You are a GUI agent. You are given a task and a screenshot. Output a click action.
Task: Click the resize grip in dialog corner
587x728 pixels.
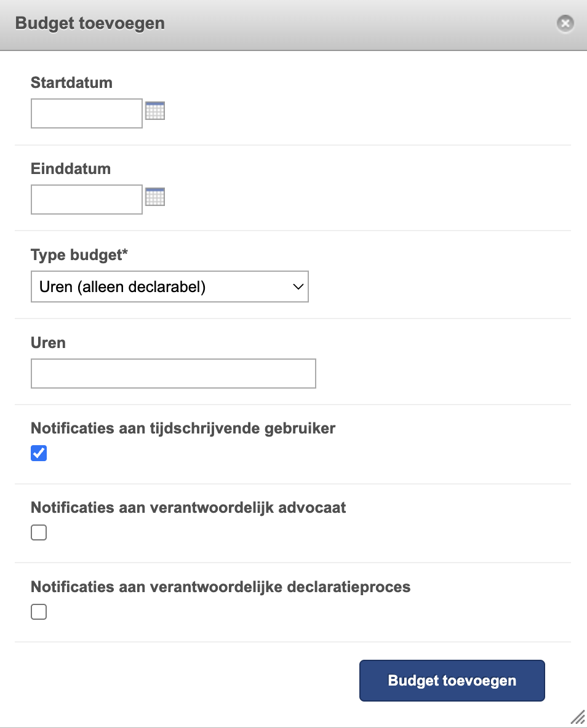(x=577, y=717)
